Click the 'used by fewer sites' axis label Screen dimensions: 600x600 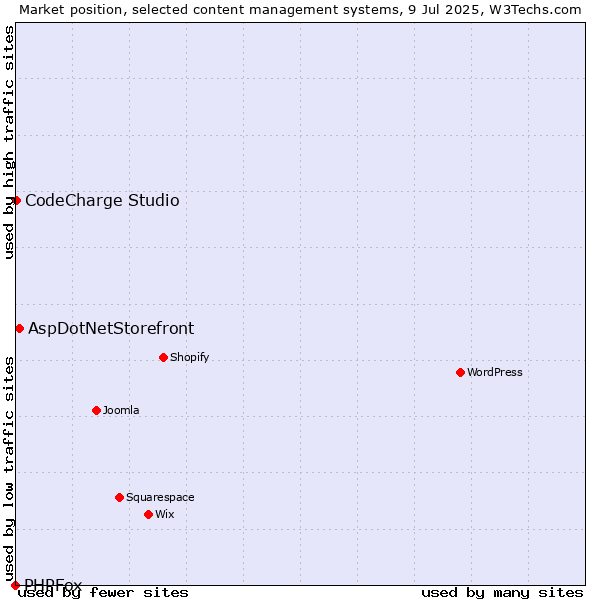click(103, 593)
